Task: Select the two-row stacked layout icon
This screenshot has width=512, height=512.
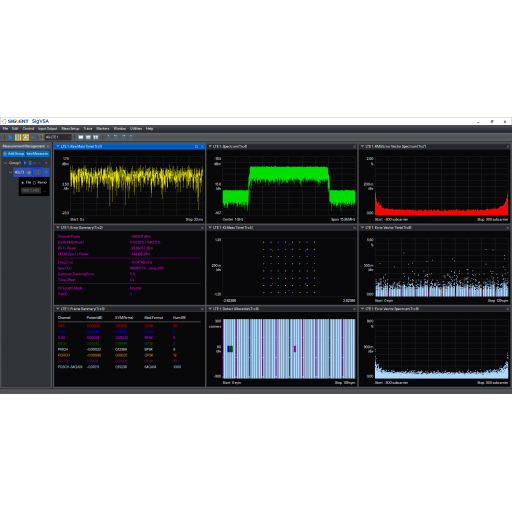Action: pyautogui.click(x=88, y=137)
